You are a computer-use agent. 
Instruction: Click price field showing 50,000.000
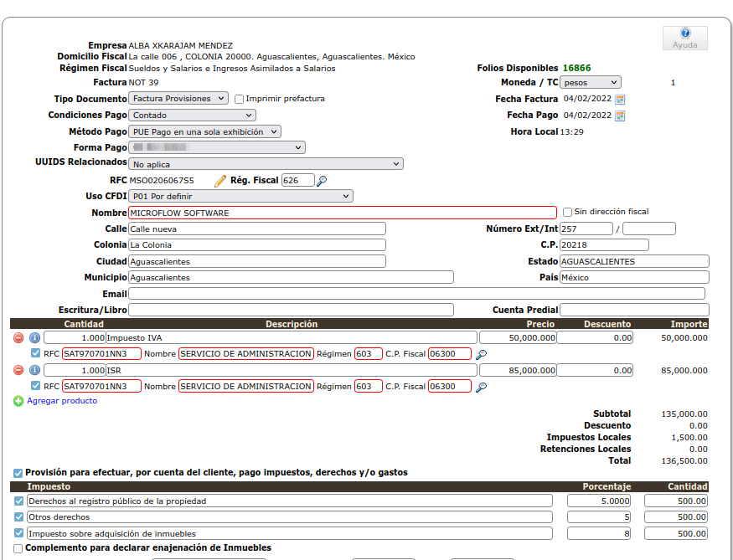518,337
